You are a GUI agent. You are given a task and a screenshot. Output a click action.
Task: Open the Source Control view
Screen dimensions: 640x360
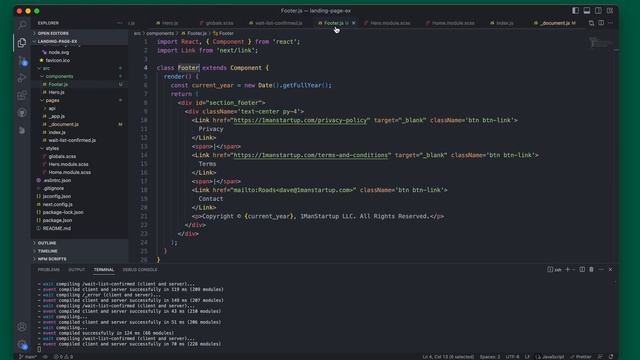[x=22, y=61]
